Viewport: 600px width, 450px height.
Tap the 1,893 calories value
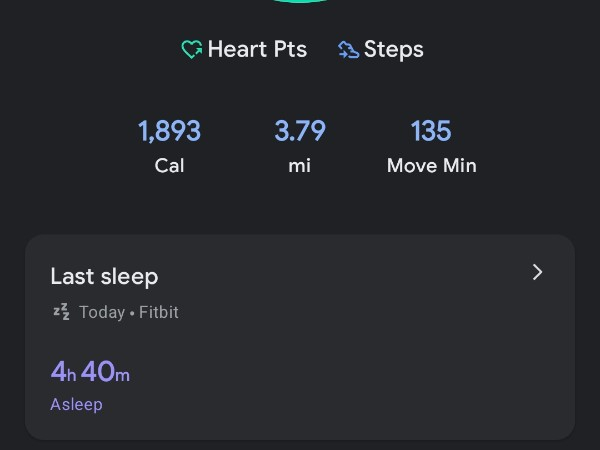coord(169,131)
